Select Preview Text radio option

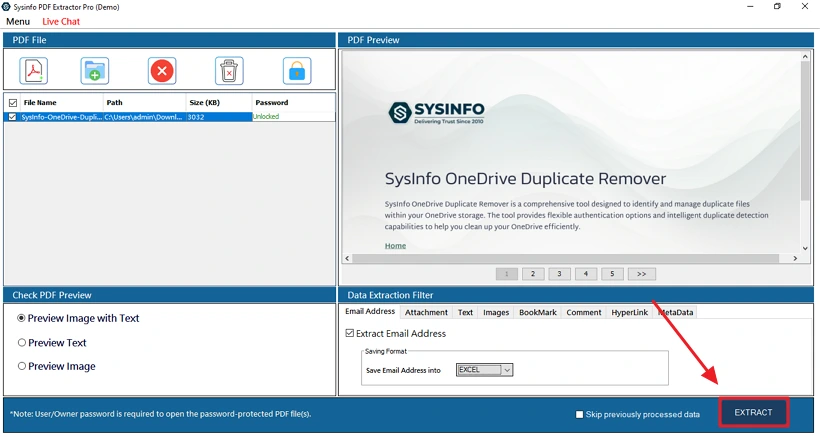coord(22,343)
